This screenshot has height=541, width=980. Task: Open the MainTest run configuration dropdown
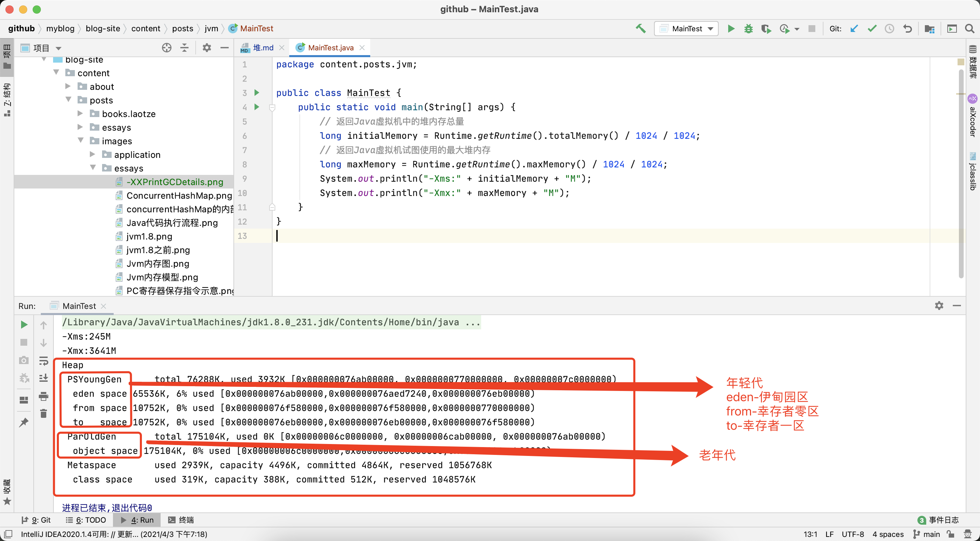[x=686, y=29]
